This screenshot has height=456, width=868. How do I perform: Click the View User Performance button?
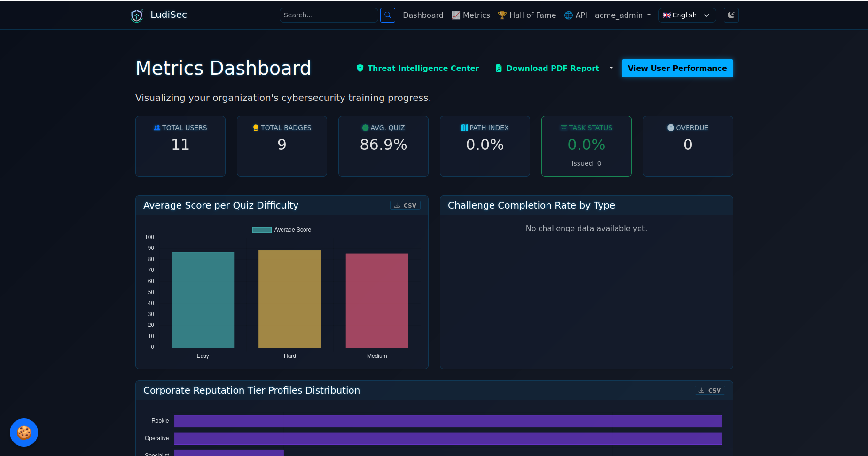[677, 68]
